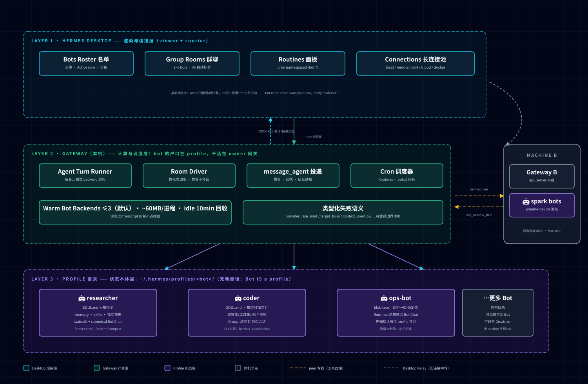Click the Agent Turn Runner card
Viewport: 588px width, 384px height.
(85, 176)
